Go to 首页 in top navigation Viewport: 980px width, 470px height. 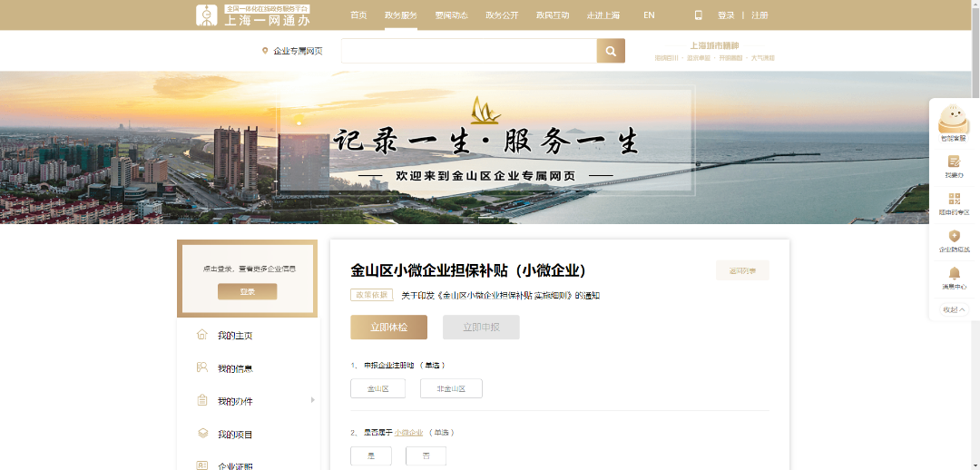[359, 15]
